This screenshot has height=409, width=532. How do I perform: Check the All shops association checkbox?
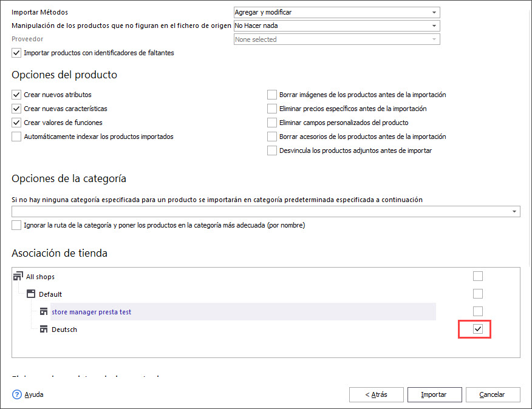click(x=478, y=276)
